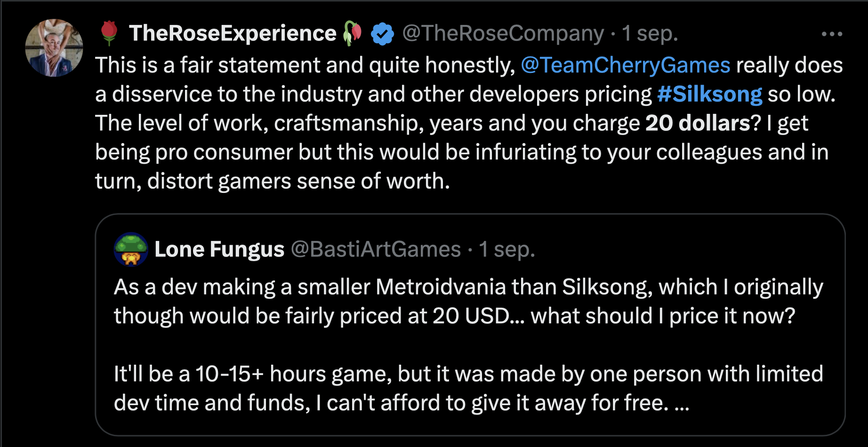Click the bold "20 dollars" text
The image size is (868, 447).
pyautogui.click(x=698, y=123)
